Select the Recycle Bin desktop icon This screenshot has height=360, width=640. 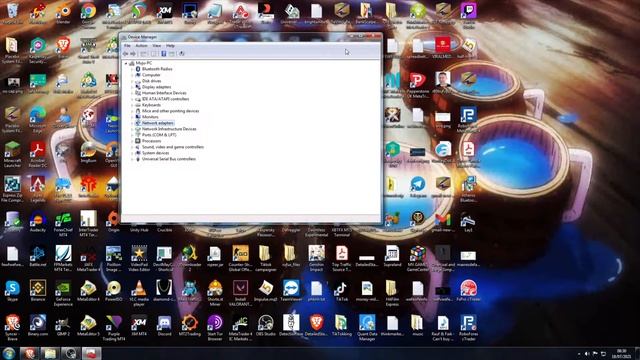coord(12,13)
